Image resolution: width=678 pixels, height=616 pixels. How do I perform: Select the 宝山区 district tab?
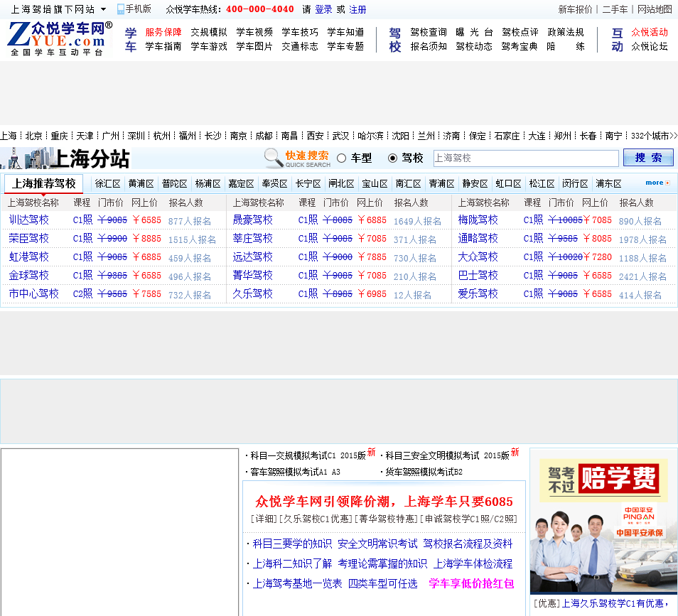tap(375, 184)
